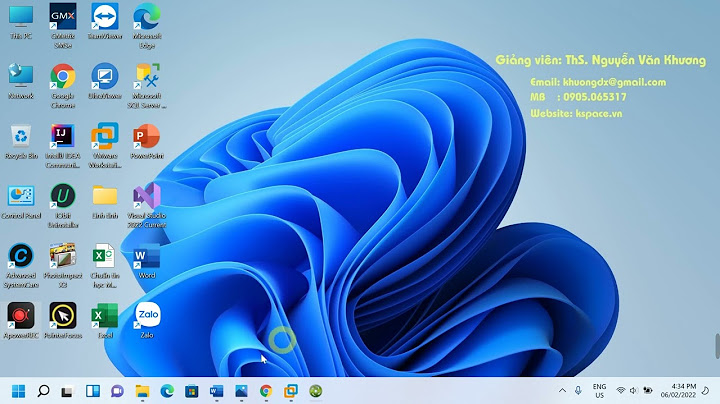
Task: Open the ENG US language switcher
Action: point(599,391)
